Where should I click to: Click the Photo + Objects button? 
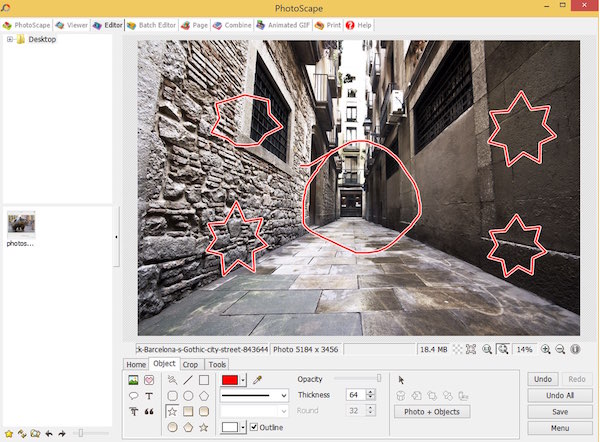point(432,412)
